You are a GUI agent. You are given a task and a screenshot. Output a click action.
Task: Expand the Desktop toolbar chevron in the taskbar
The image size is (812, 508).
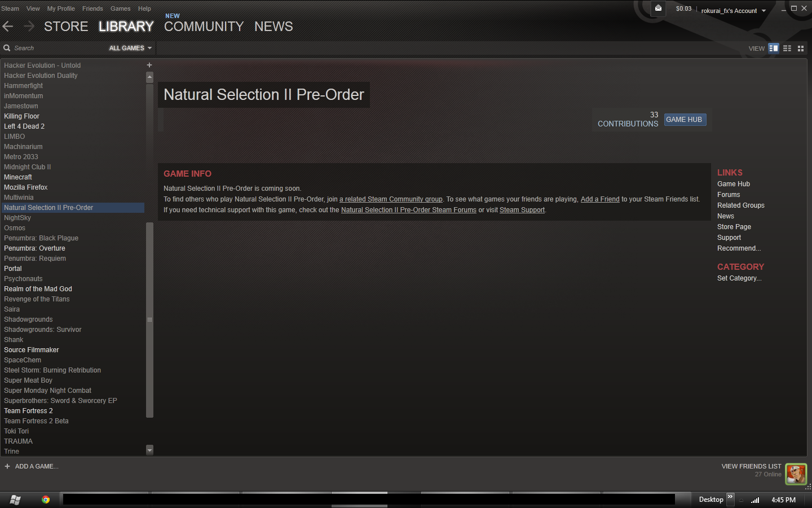pos(730,497)
